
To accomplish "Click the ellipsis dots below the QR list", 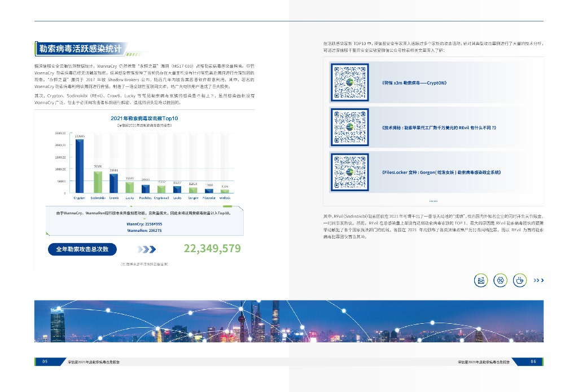I will pos(433,201).
